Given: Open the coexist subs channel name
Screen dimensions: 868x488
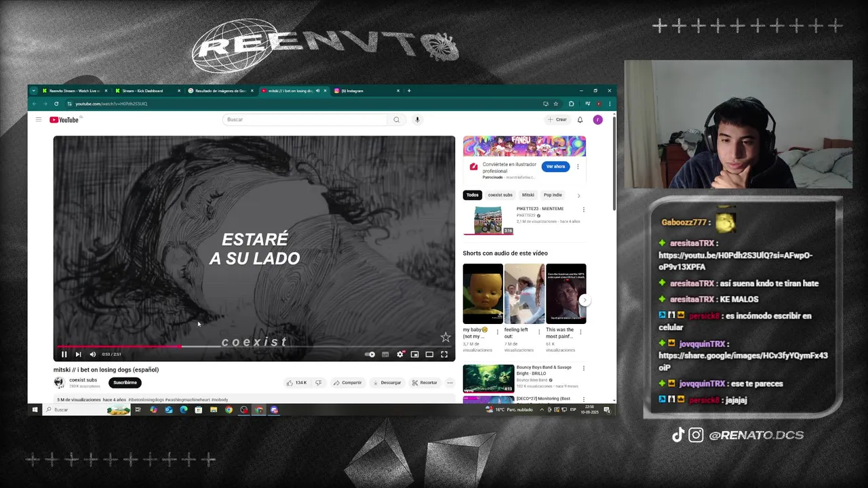Looking at the screenshot, I should [x=83, y=380].
